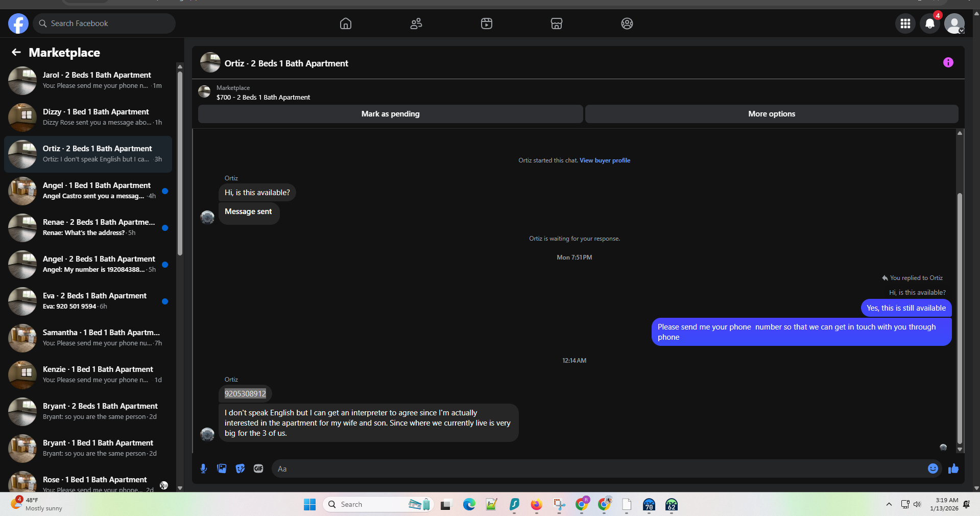Screen dimensions: 980x516
Task: Open the notifications bell
Action: pos(930,24)
